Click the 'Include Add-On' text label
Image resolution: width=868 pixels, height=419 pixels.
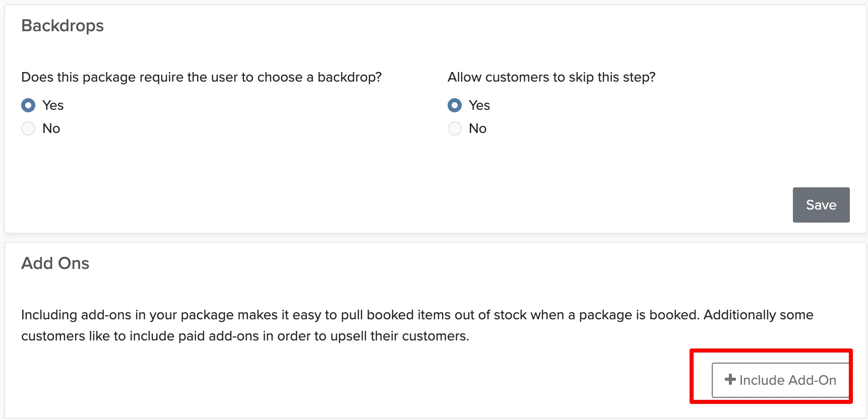(x=788, y=380)
